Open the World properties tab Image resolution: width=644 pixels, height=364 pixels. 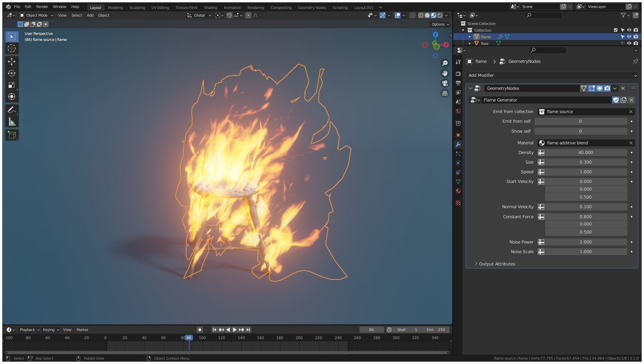(458, 111)
